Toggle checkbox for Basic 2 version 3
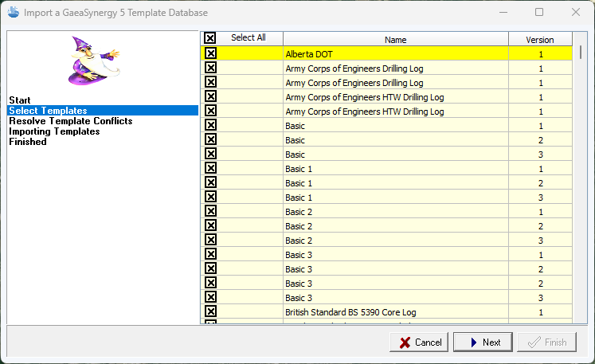This screenshot has width=595, height=364. [x=210, y=241]
